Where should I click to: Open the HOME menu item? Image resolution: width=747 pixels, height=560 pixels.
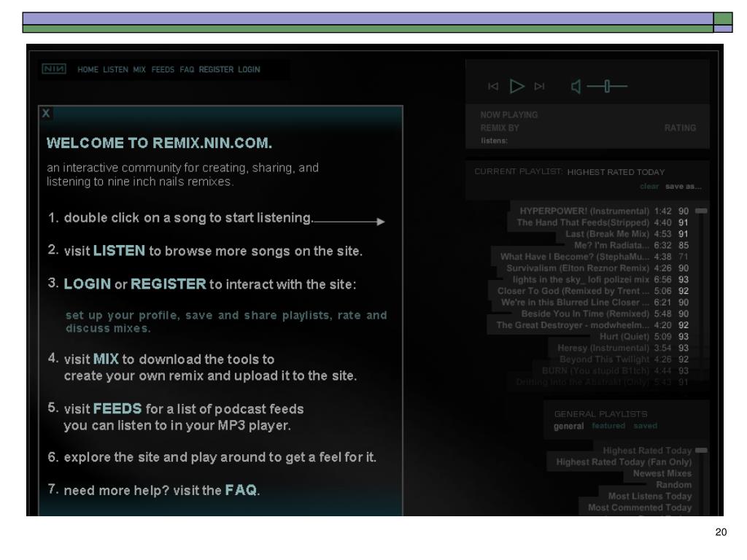(x=88, y=69)
